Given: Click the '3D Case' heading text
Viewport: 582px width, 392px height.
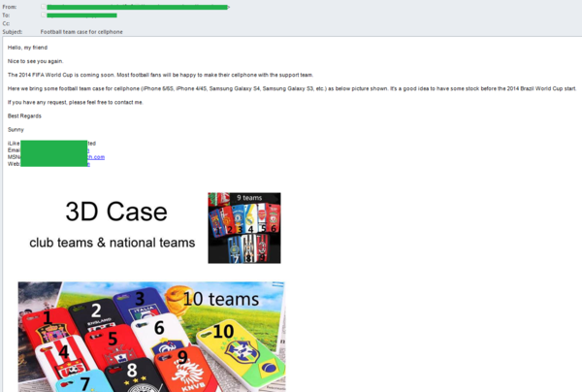Looking at the screenshot, I should 116,212.
